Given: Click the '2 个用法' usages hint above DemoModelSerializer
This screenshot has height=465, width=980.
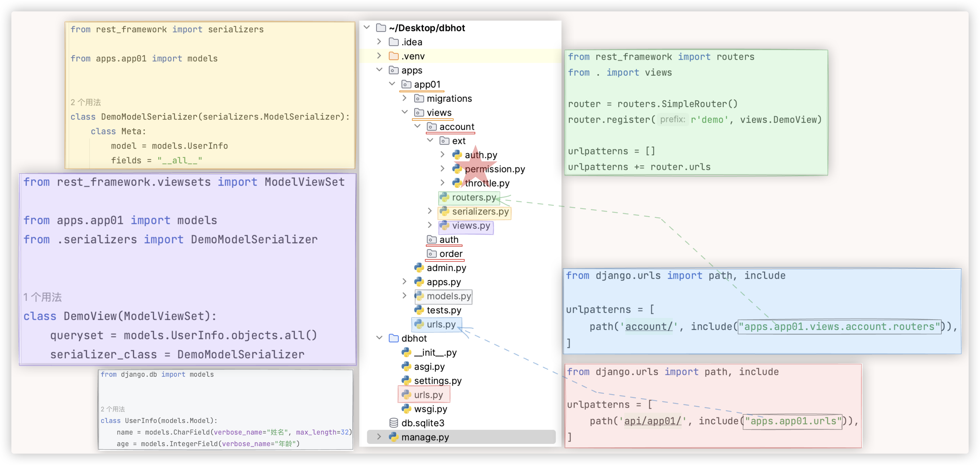Looking at the screenshot, I should click(86, 102).
